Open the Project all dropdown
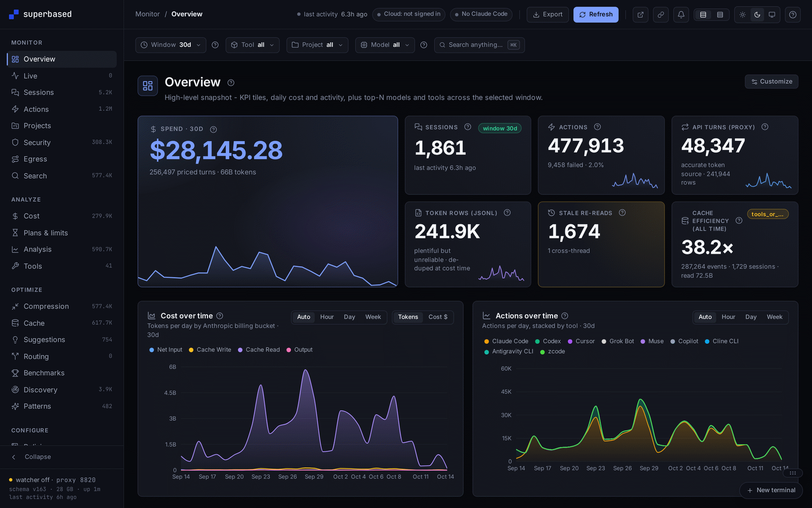The height and width of the screenshot is (508, 812). [x=317, y=45]
